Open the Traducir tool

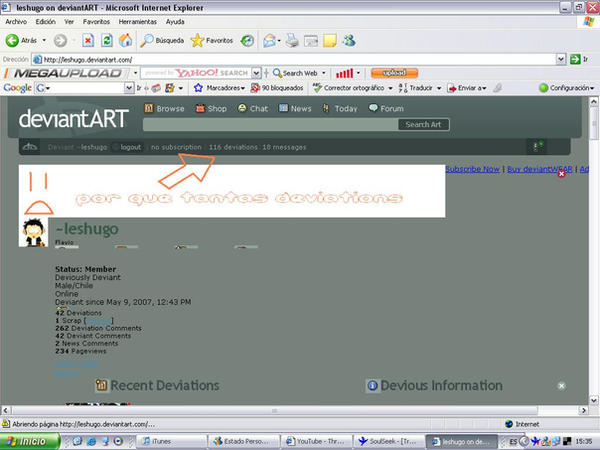pyautogui.click(x=416, y=88)
